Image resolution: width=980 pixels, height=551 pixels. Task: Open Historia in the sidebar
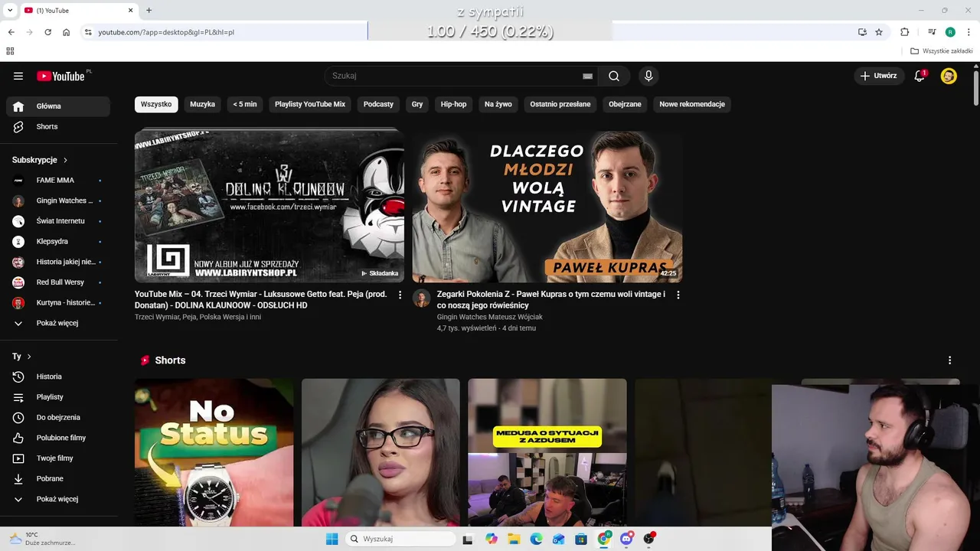coord(58,377)
